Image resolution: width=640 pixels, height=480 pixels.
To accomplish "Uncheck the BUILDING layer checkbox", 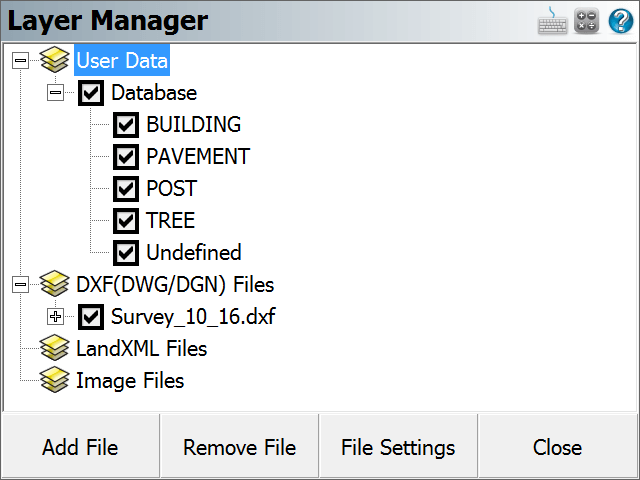I will click(126, 124).
